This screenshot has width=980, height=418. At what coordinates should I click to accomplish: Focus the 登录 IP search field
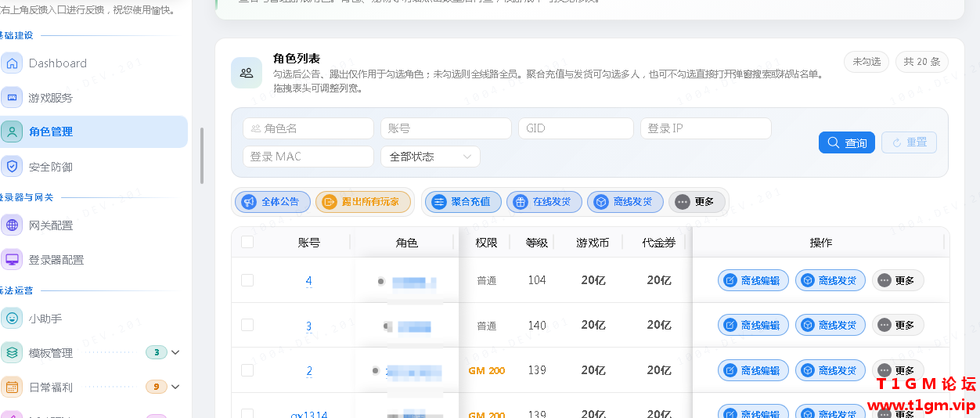click(706, 128)
